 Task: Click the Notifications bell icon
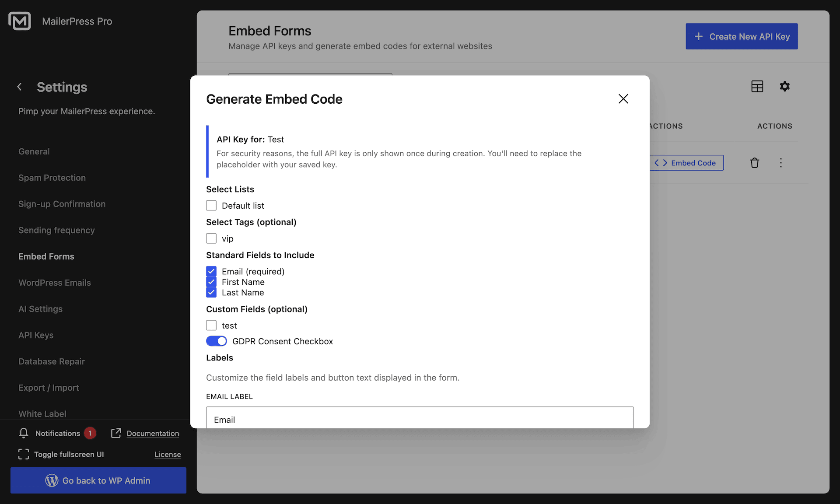[x=24, y=433]
